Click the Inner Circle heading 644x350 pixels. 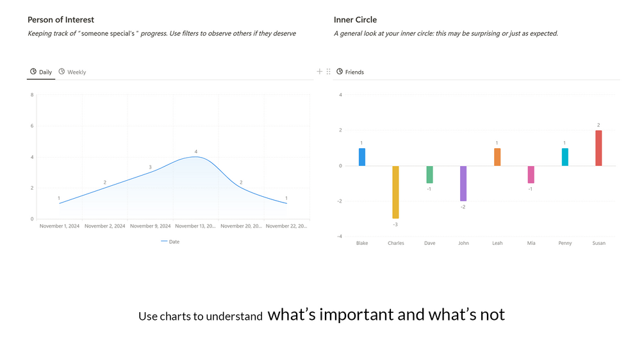coord(355,20)
